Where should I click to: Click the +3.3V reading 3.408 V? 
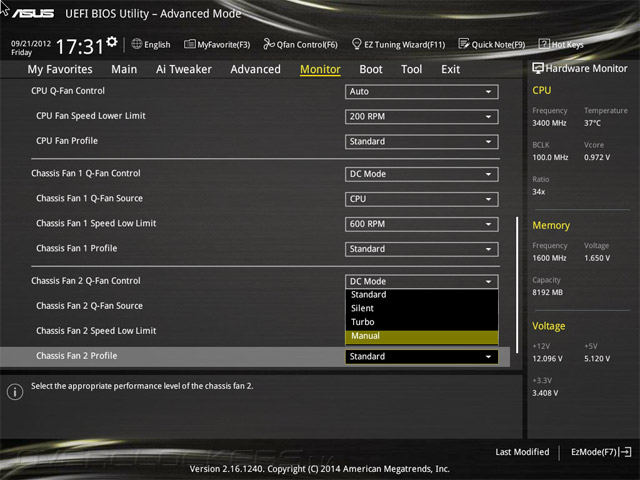tap(545, 393)
